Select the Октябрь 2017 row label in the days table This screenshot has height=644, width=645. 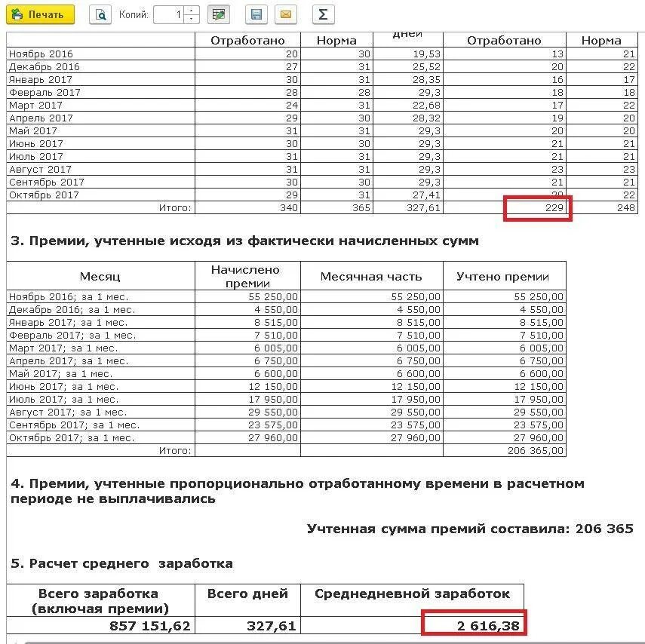pyautogui.click(x=44, y=195)
